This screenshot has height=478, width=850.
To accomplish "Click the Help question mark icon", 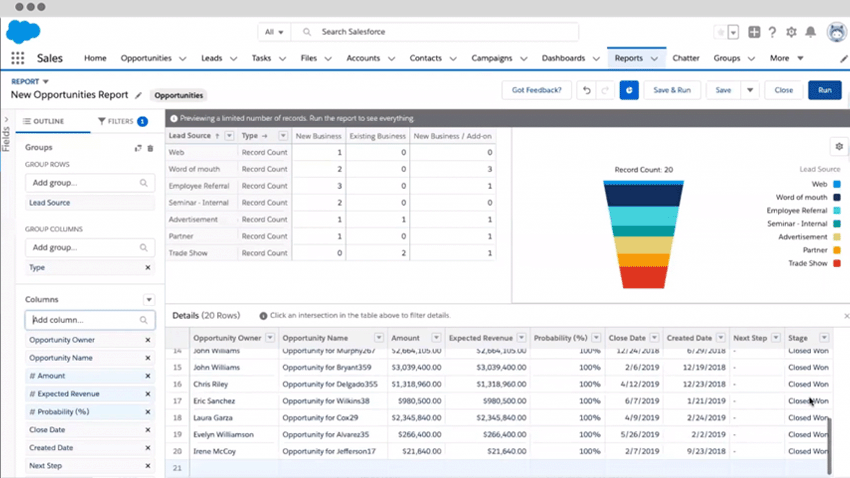I will coord(773,32).
